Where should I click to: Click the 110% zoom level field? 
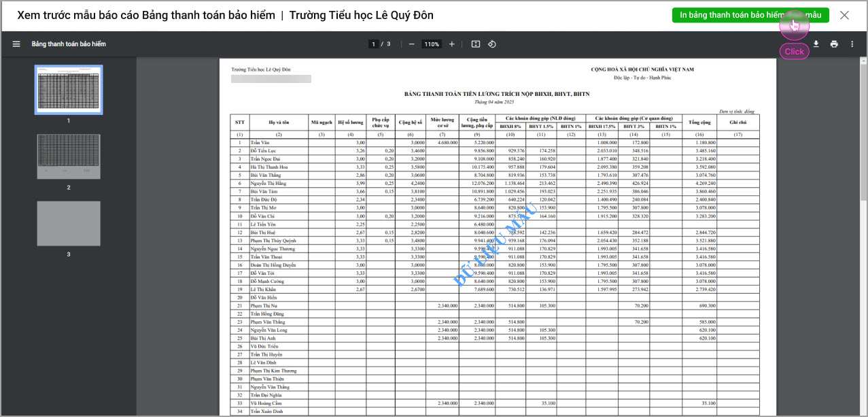click(432, 44)
